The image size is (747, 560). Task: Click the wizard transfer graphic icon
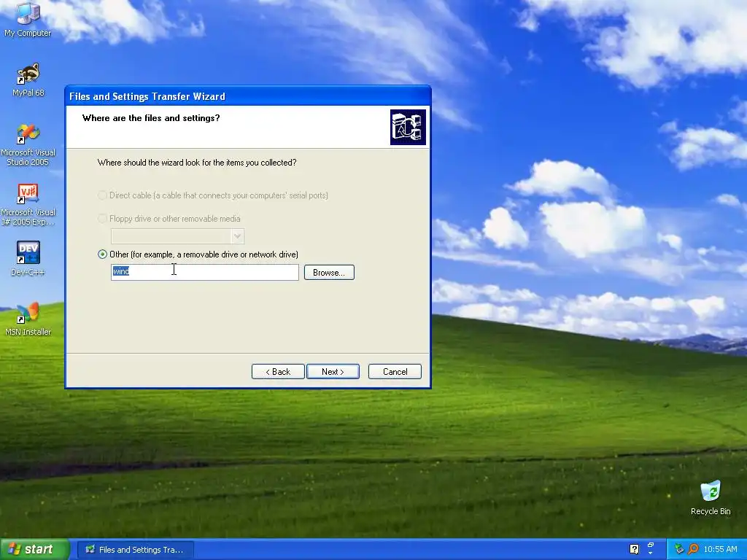pyautogui.click(x=408, y=127)
